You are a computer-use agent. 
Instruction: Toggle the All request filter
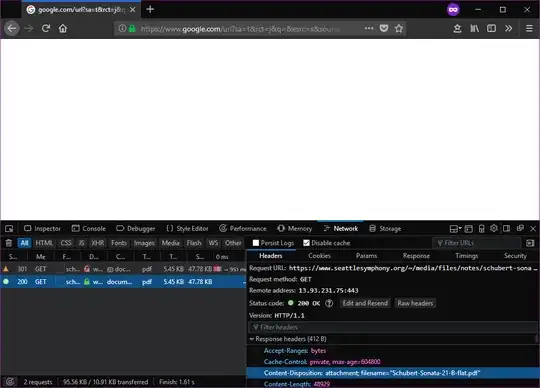click(x=24, y=243)
